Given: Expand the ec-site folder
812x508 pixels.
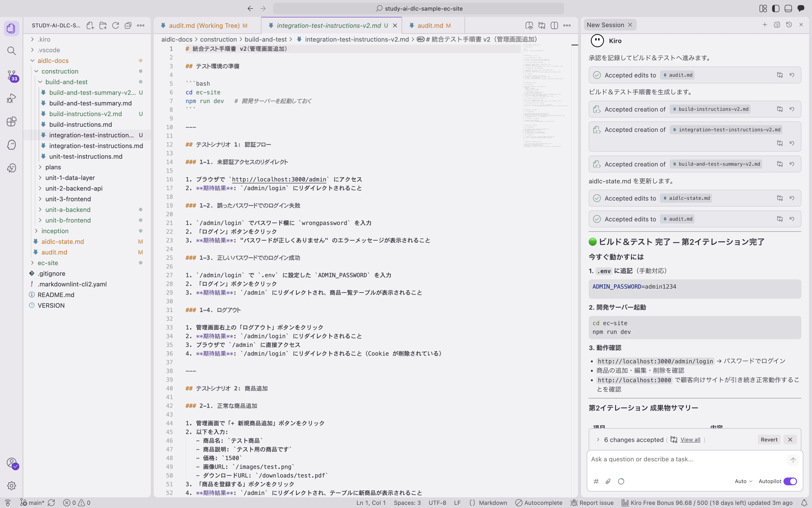Looking at the screenshot, I should pos(87,263).
